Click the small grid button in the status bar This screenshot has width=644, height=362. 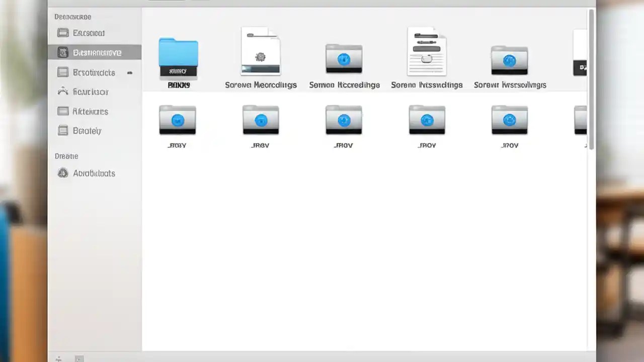(79, 358)
